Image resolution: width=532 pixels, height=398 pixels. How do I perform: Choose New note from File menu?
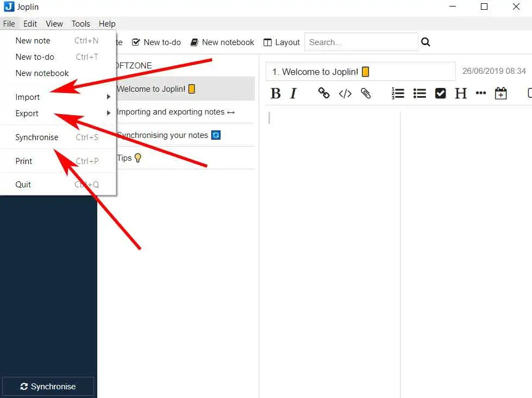[58, 41]
